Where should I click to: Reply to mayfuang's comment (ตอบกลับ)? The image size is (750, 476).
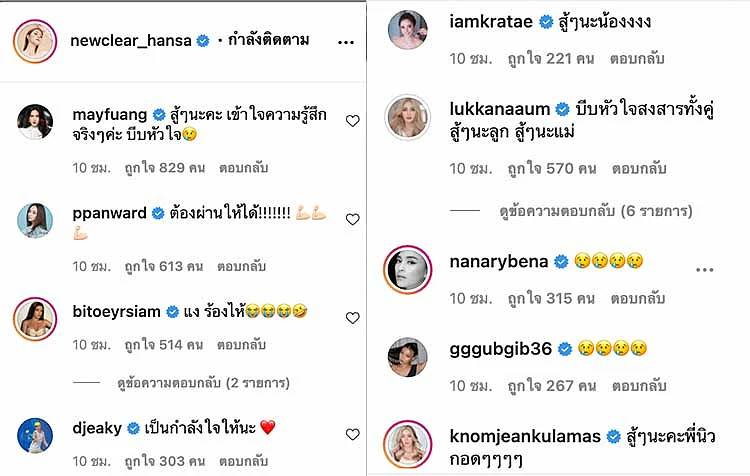click(243, 168)
